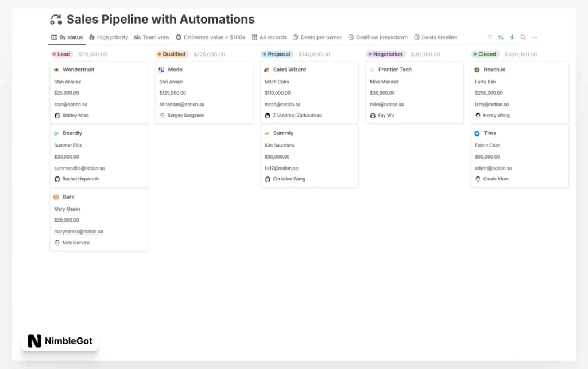
Task: Click Z (Andrea) Zarkauskas's avatar
Action: pyautogui.click(x=268, y=116)
